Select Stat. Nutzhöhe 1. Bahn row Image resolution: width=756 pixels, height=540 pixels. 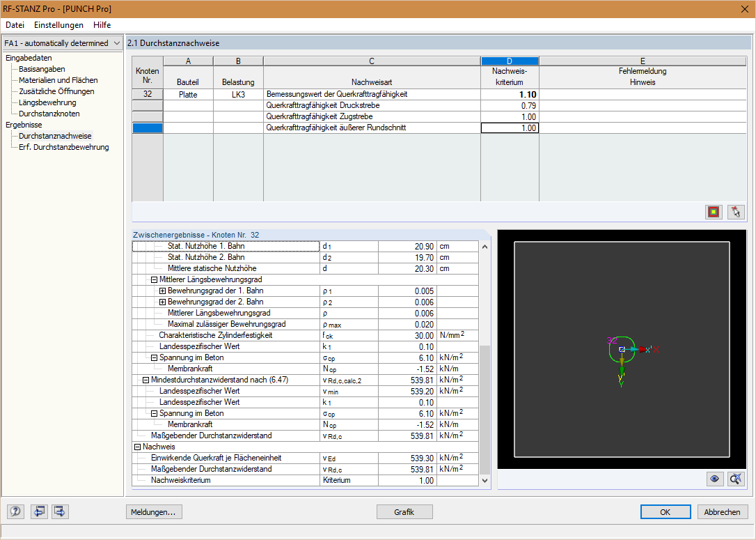coord(305,246)
